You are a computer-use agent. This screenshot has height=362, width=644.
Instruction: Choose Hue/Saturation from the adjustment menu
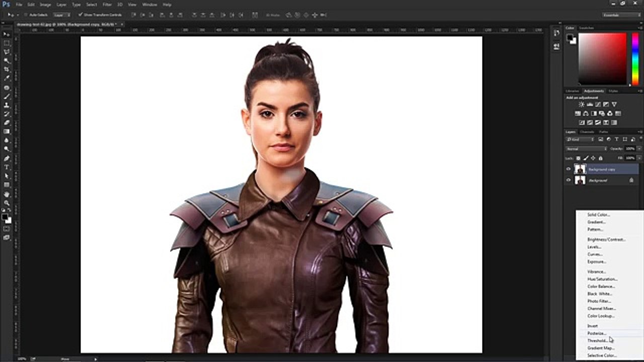(x=603, y=279)
